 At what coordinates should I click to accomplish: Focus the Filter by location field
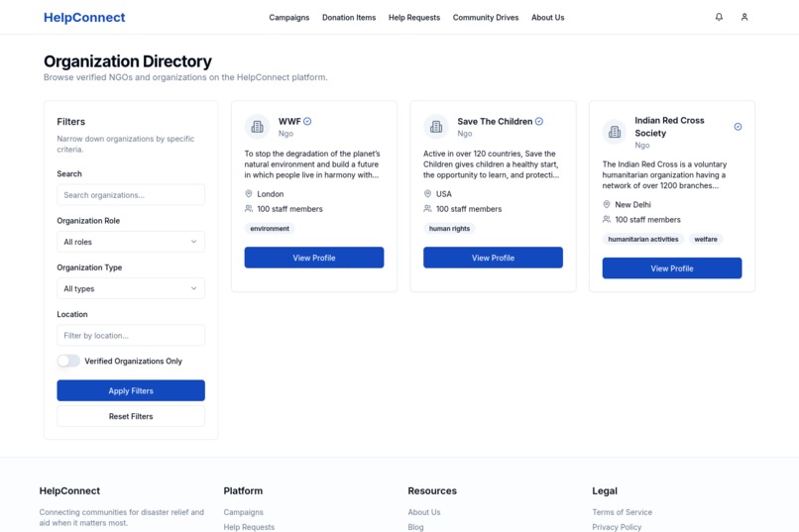click(131, 336)
